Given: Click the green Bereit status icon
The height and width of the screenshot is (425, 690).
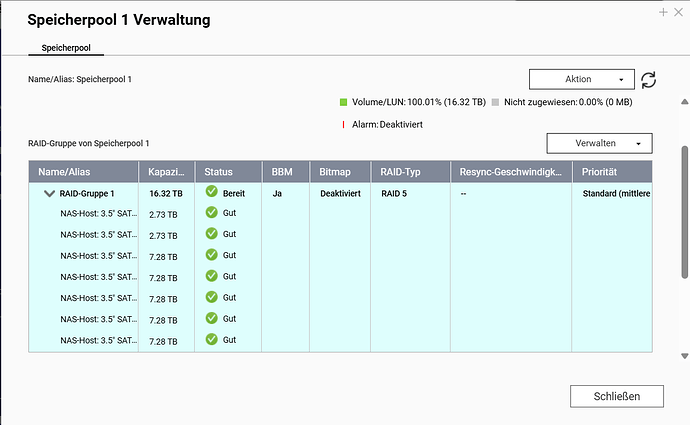Looking at the screenshot, I should click(x=211, y=191).
